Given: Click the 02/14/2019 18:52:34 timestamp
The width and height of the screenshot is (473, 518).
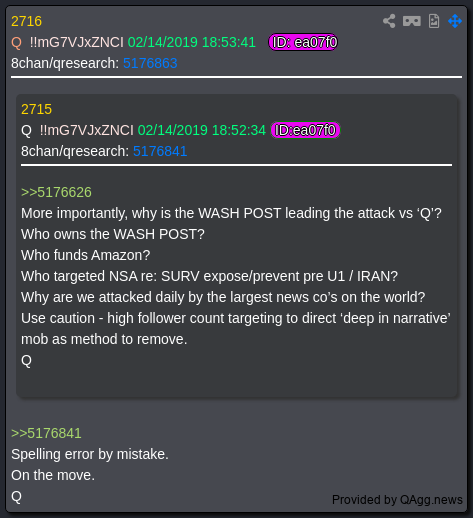Looking at the screenshot, I should click(202, 130).
